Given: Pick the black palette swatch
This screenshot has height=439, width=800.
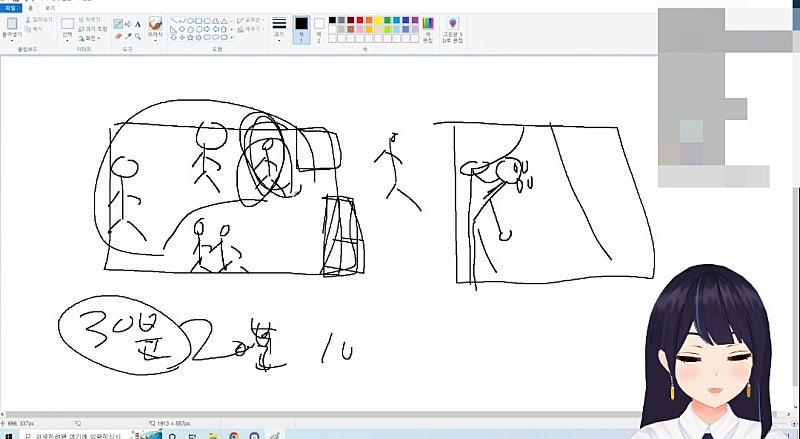Looking at the screenshot, I should pyautogui.click(x=332, y=20).
